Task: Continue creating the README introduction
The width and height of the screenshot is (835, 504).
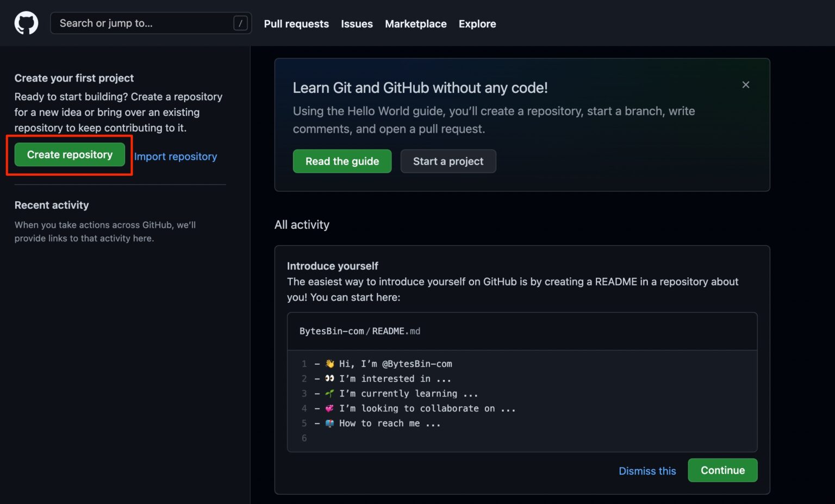Action: [722, 470]
